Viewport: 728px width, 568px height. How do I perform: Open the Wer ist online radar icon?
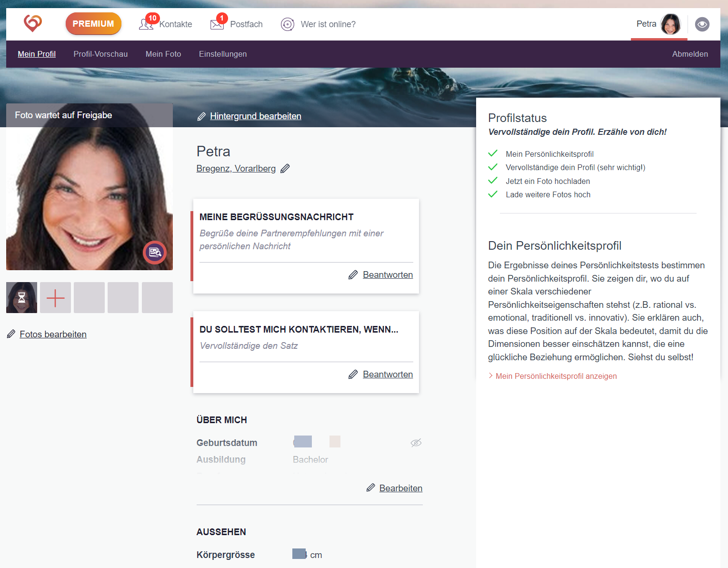pyautogui.click(x=288, y=24)
